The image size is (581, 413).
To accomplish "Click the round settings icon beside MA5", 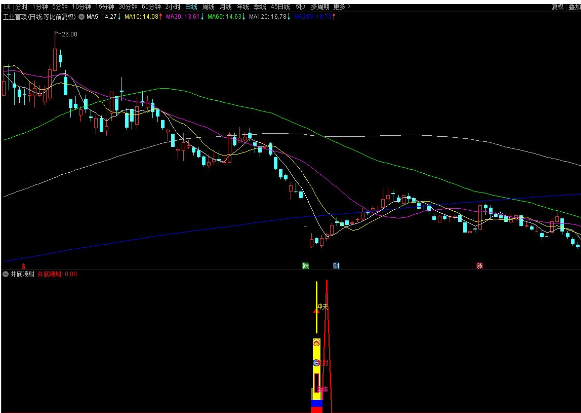I will point(82,17).
